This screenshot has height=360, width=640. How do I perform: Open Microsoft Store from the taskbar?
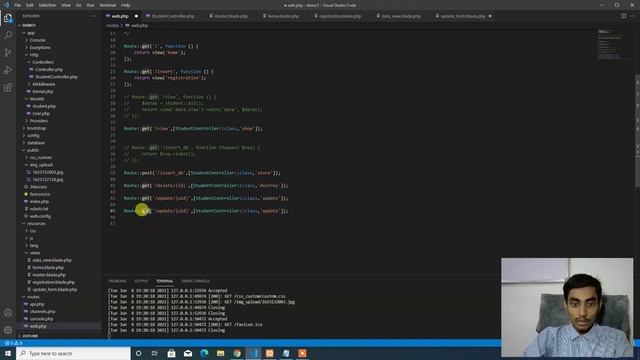(x=171, y=353)
